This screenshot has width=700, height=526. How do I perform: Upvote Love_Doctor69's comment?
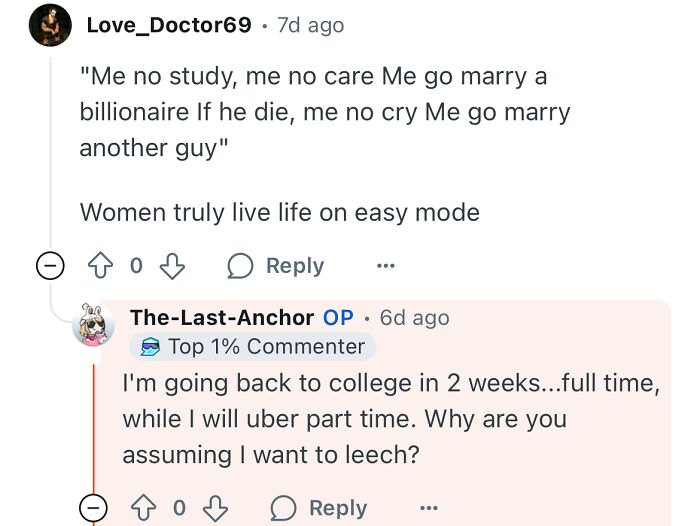100,266
